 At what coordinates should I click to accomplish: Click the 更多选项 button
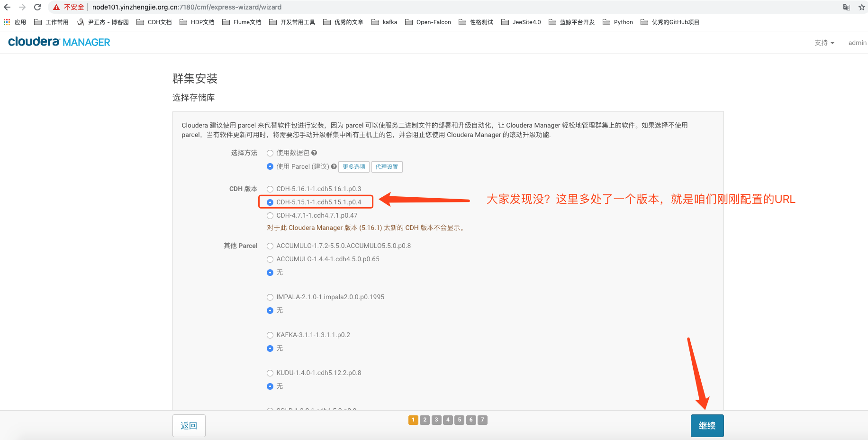[x=354, y=167]
